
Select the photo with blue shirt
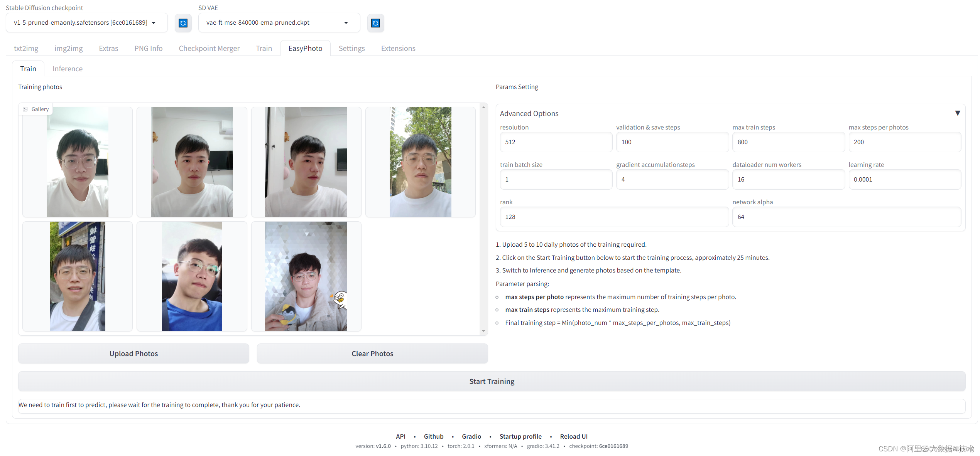(x=192, y=276)
